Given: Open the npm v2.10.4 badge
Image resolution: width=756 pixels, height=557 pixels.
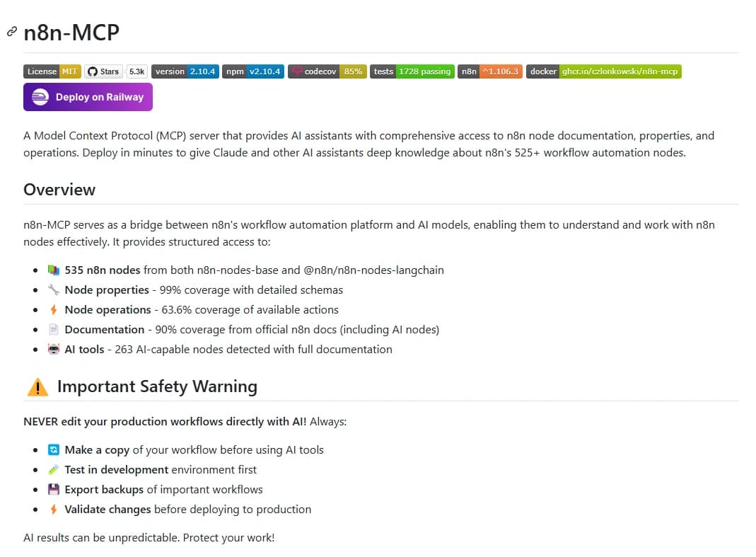Looking at the screenshot, I should [252, 71].
